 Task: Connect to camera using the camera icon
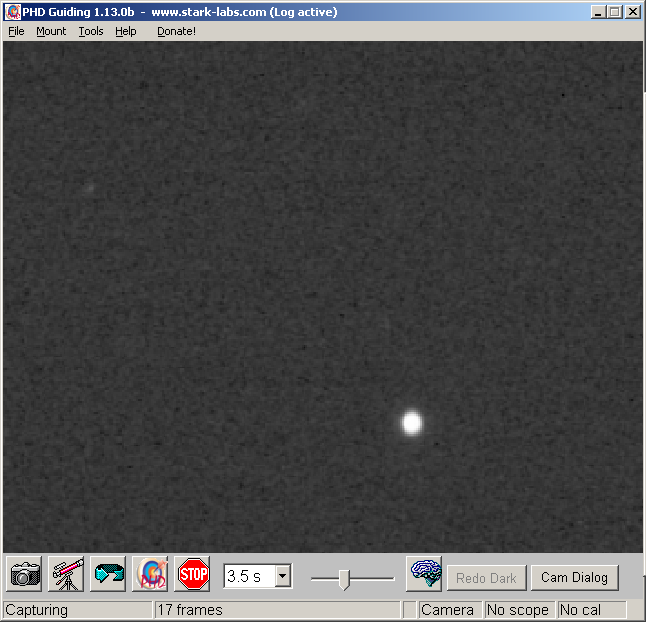[x=24, y=574]
